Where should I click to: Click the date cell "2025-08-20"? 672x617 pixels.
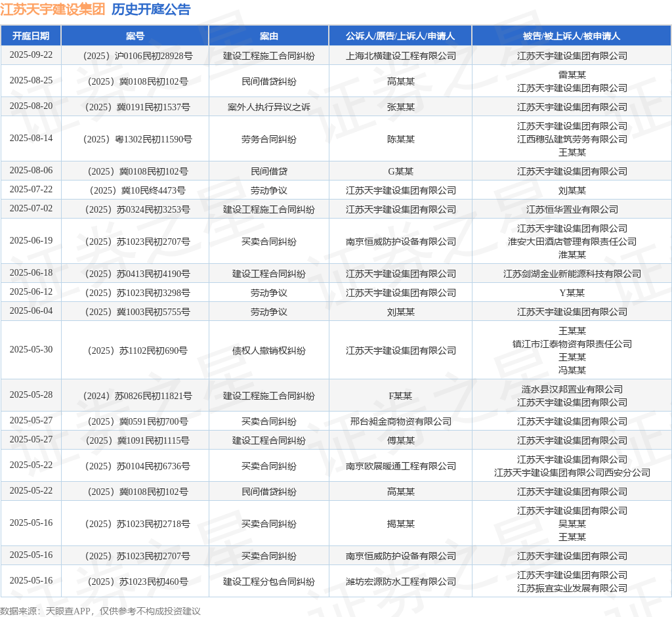coord(31,106)
